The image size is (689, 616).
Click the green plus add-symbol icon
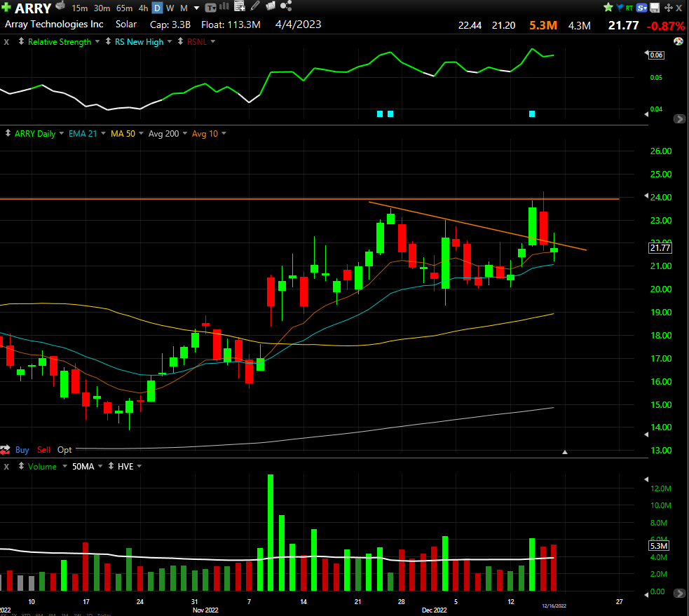6,7
